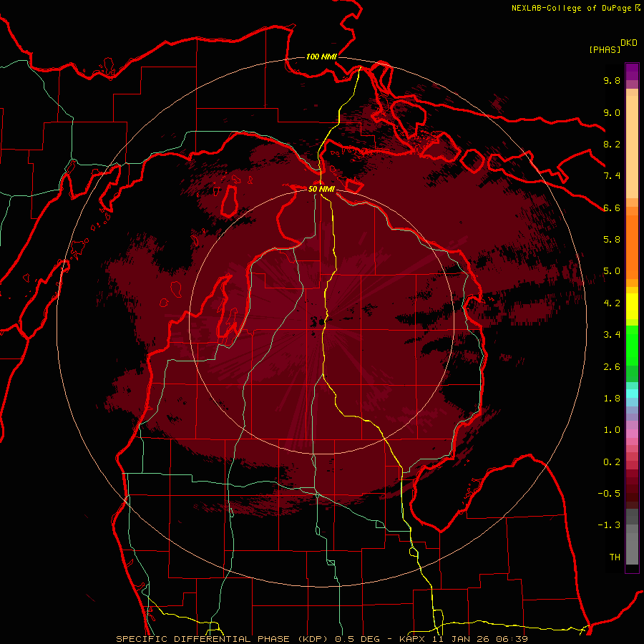Click the 1.0 legend value
644x644 pixels.
coord(612,430)
